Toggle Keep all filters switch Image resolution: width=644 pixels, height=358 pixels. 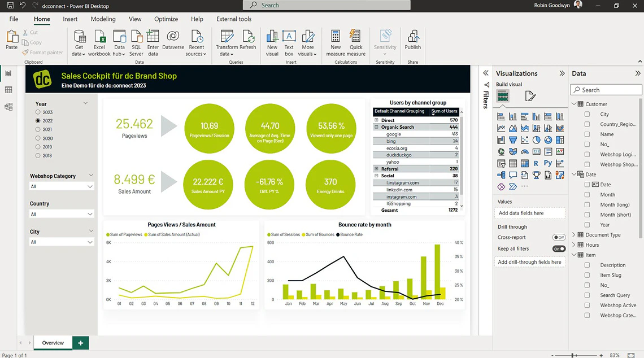pyautogui.click(x=559, y=249)
